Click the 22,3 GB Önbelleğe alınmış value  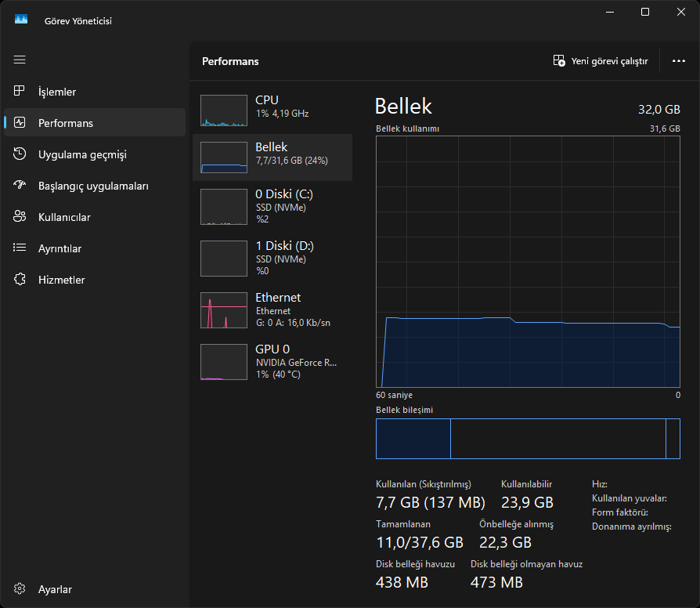(505, 542)
